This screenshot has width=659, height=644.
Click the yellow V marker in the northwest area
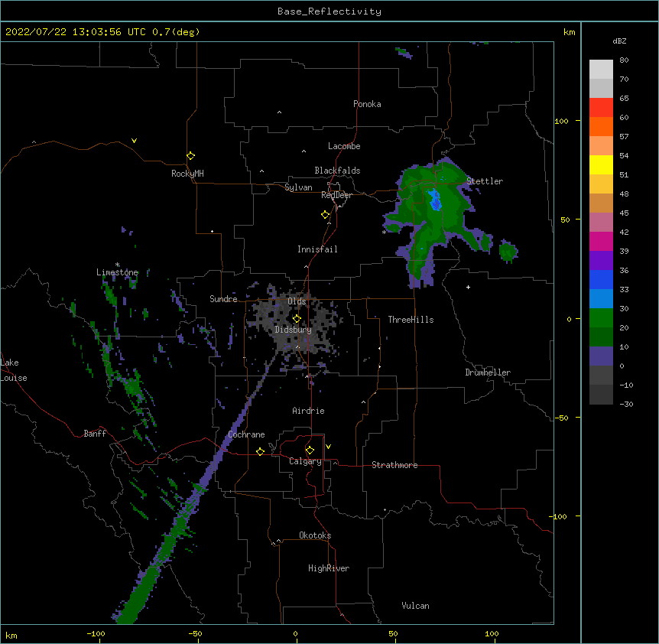(x=134, y=141)
